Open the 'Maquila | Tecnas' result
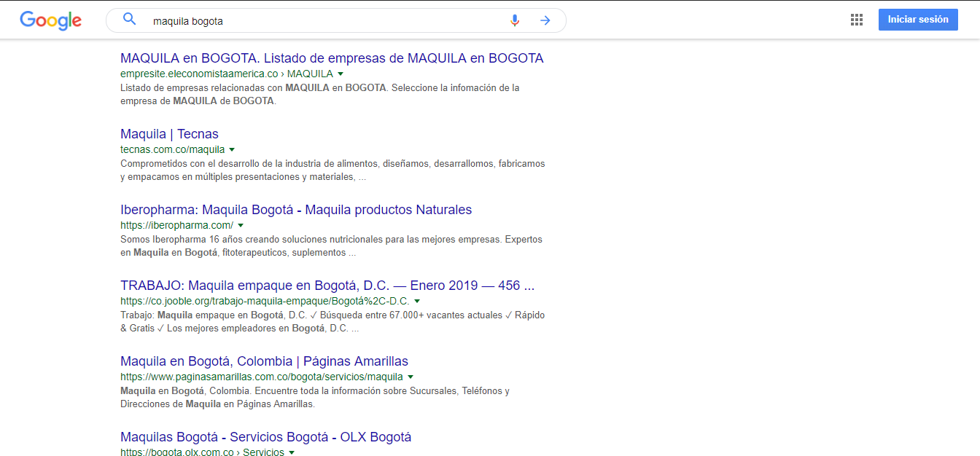980x456 pixels. click(169, 134)
